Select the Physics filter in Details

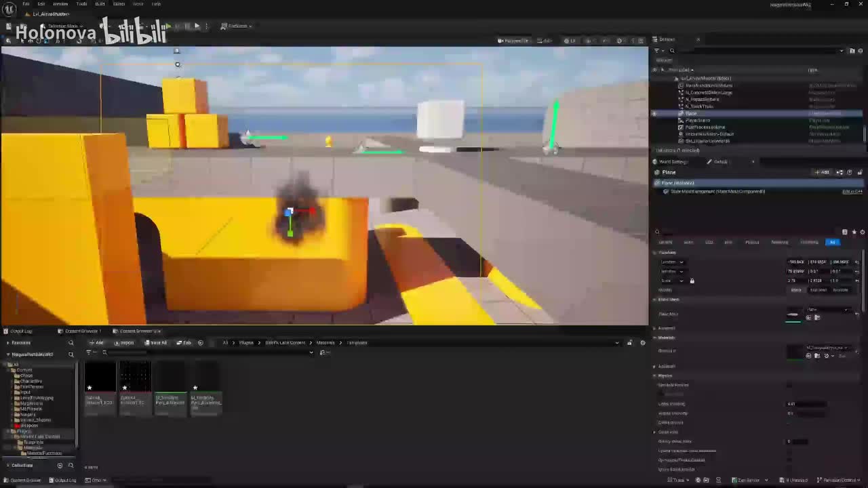pyautogui.click(x=752, y=242)
